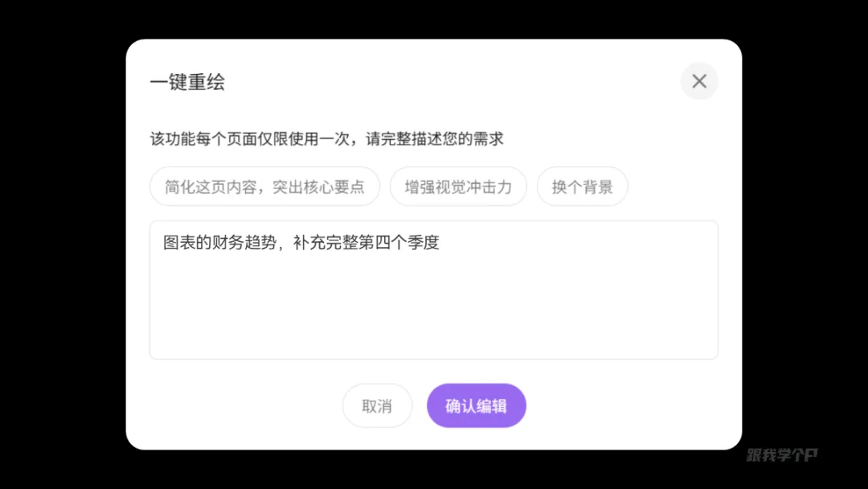Pick the 换个背景 suggestion chip
868x489 pixels.
tap(583, 187)
